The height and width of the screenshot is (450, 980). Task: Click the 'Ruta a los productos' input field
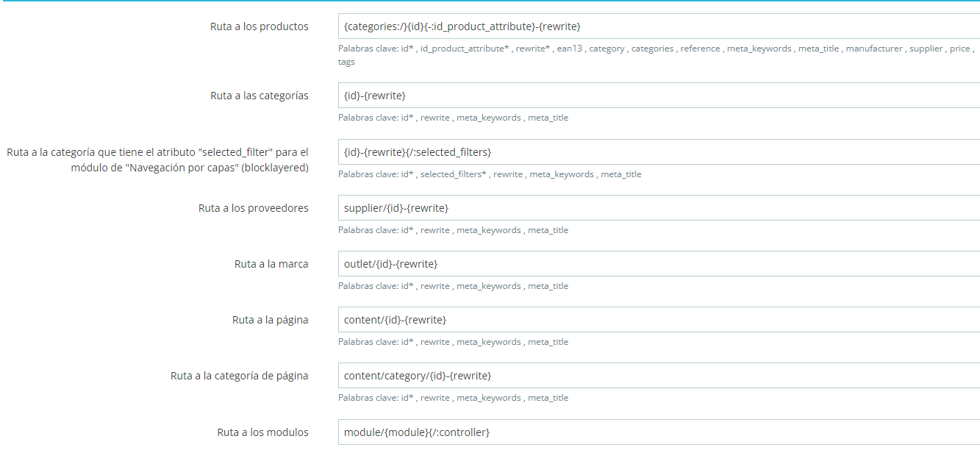[659, 26]
